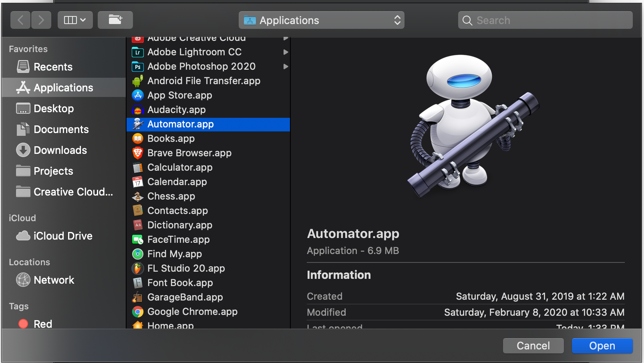Image resolution: width=644 pixels, height=363 pixels.
Task: Select the 'Find My.app' name
Action: [175, 254]
